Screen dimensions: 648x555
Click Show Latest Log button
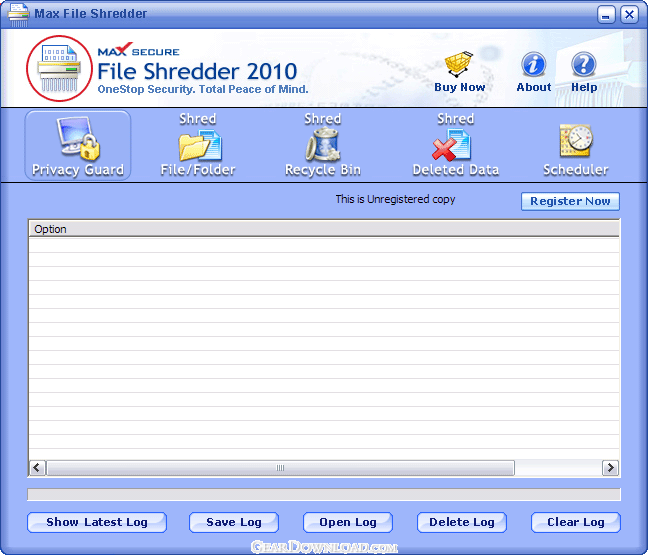click(97, 522)
